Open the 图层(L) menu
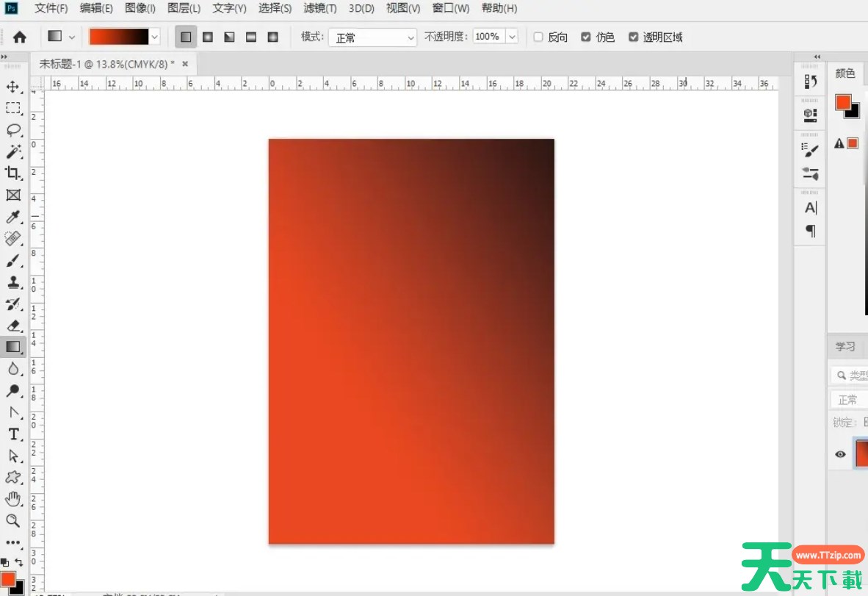The height and width of the screenshot is (596, 868). [184, 8]
